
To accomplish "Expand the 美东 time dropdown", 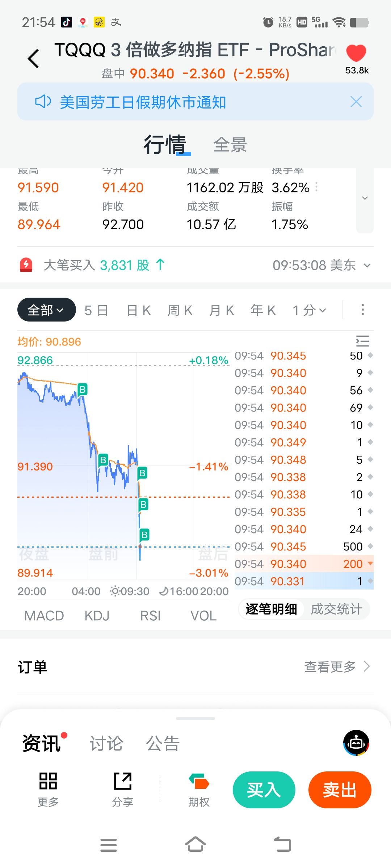I will [367, 265].
